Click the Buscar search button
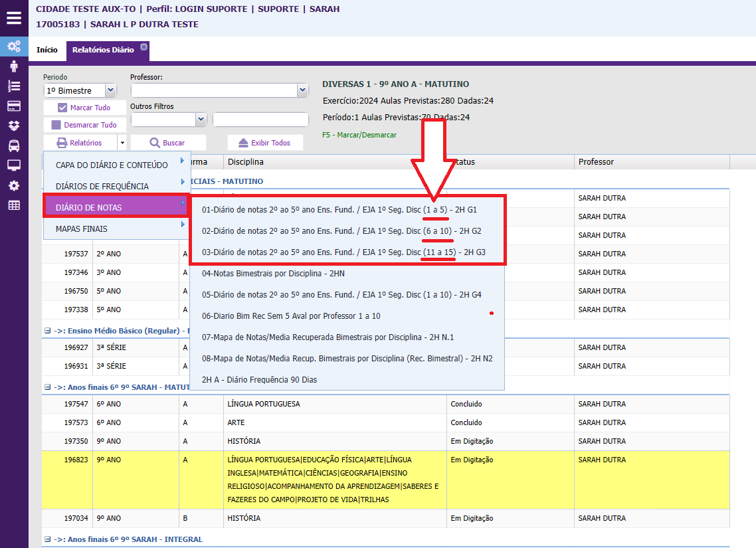Image resolution: width=756 pixels, height=548 pixels. pyautogui.click(x=168, y=143)
